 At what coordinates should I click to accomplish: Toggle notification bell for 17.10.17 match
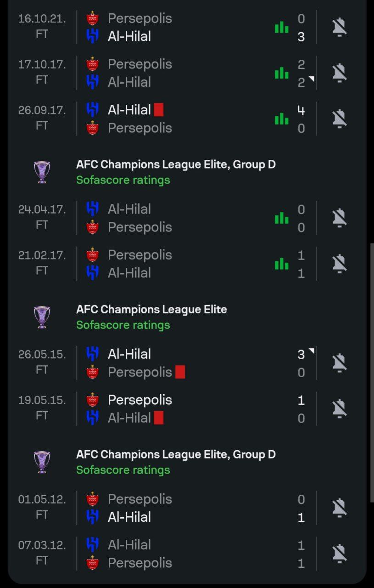[x=339, y=73]
